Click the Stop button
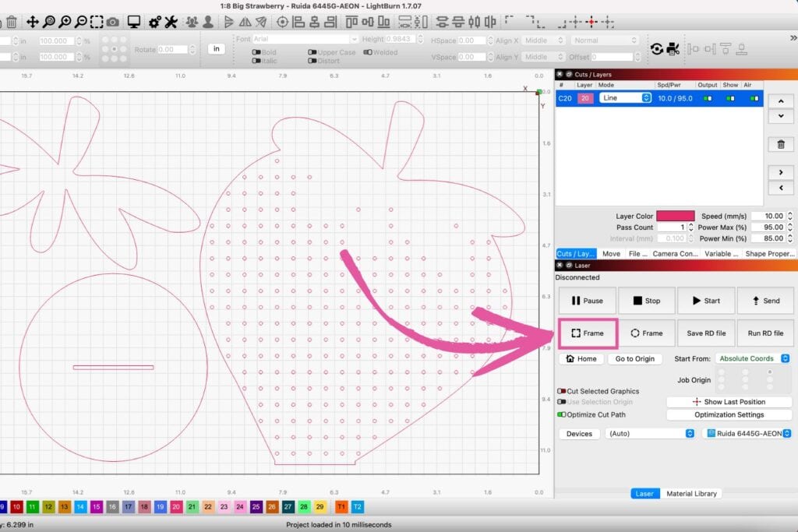This screenshot has width=798, height=532. click(646, 301)
